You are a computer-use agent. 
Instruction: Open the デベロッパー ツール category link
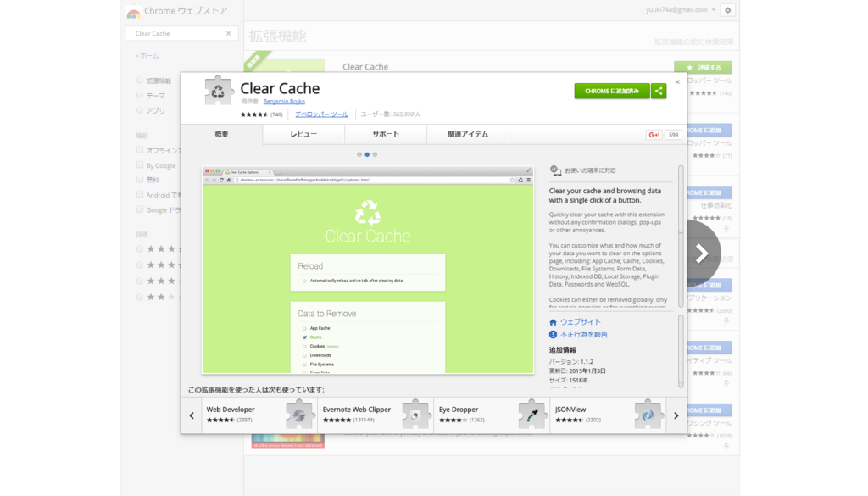(x=321, y=114)
